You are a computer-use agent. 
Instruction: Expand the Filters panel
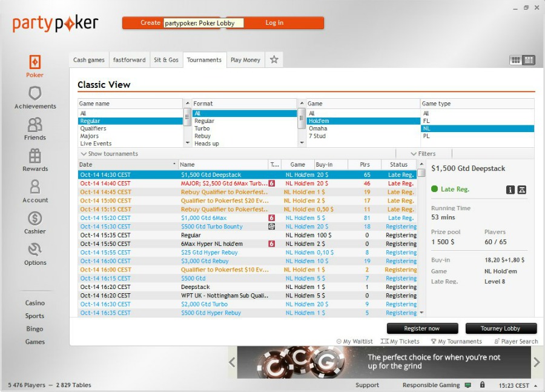pos(423,154)
